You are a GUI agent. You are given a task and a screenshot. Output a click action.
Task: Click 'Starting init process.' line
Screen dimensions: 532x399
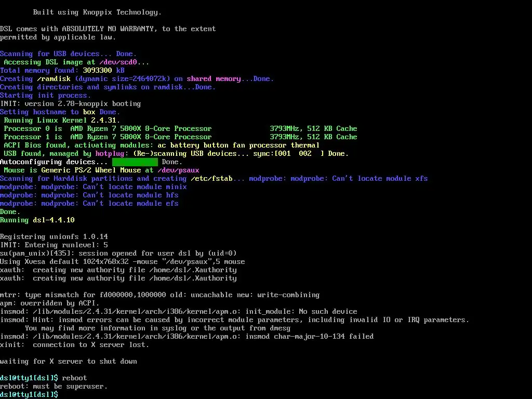46,96
